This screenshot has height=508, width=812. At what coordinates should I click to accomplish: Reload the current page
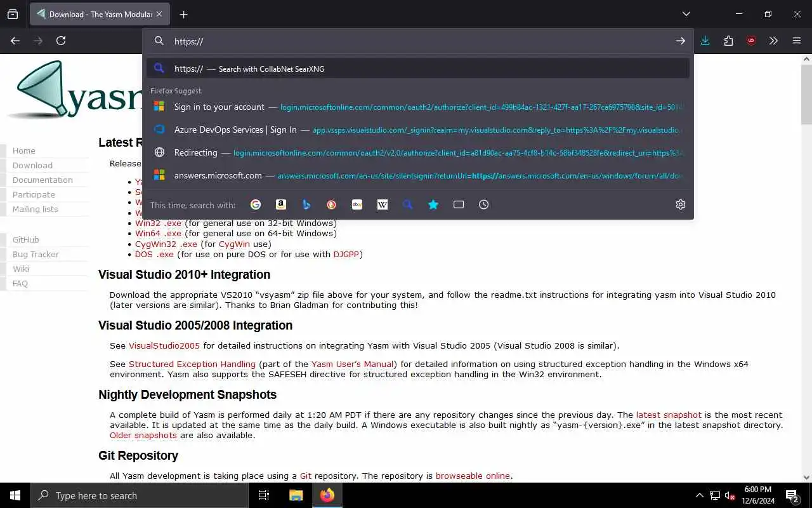click(x=61, y=41)
